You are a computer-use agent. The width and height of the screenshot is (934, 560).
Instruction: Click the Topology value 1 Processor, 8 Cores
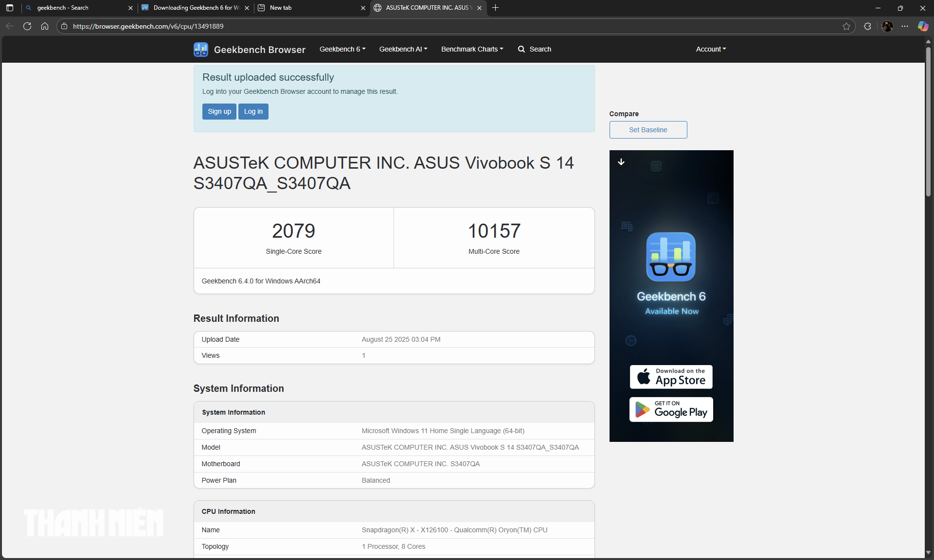point(393,546)
